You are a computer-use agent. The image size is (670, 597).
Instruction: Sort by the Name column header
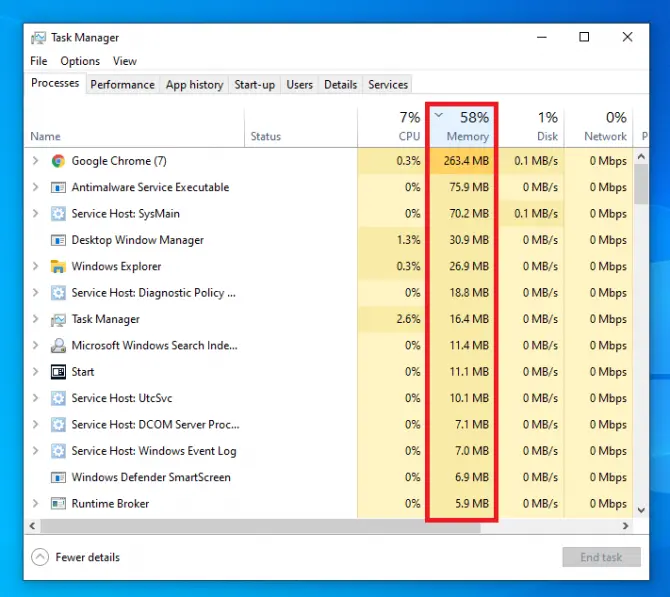[134, 127]
